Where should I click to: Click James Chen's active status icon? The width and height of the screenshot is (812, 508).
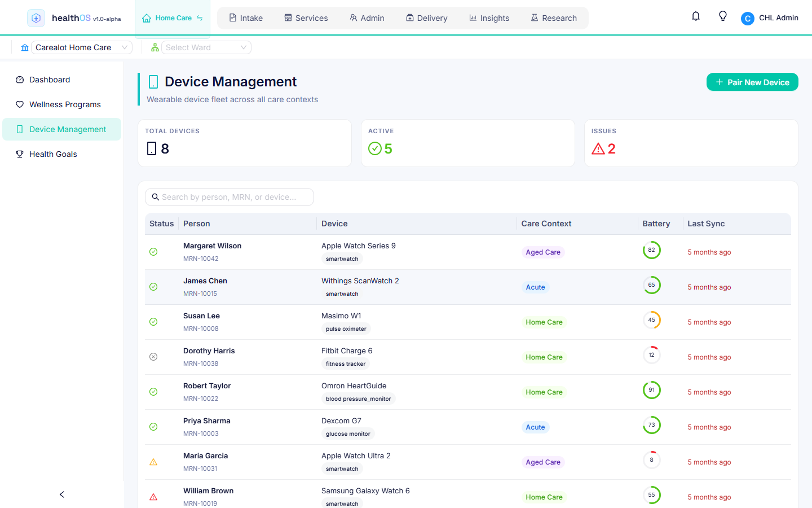[153, 287]
